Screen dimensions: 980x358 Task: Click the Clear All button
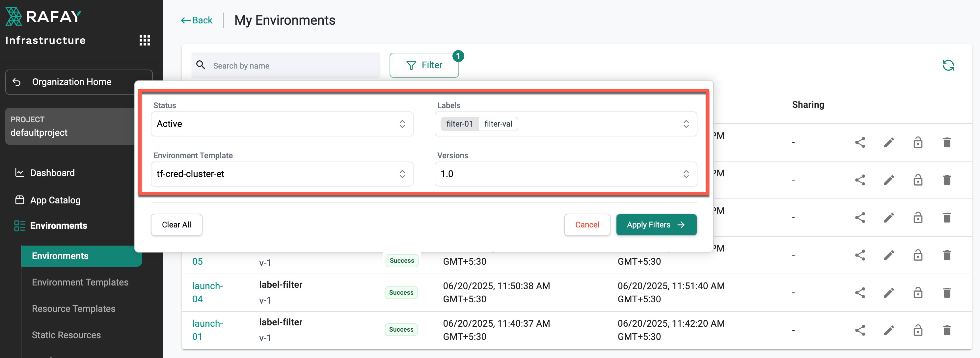tap(176, 225)
